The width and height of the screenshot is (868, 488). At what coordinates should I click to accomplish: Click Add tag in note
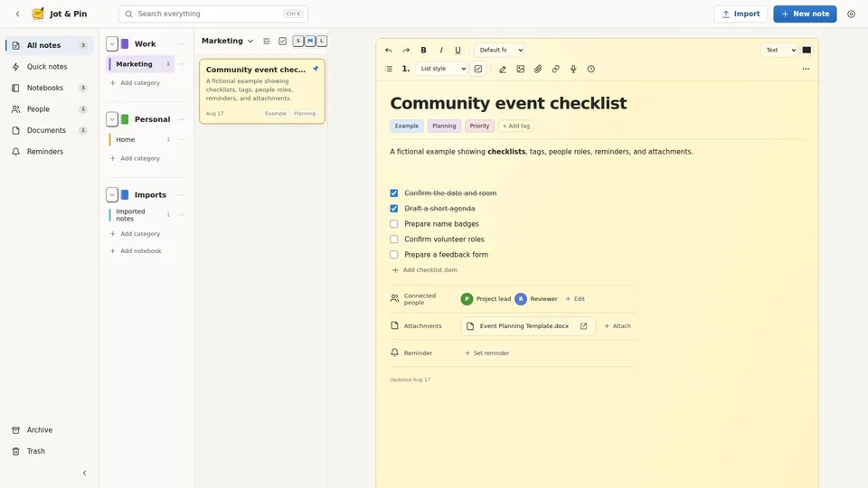coord(516,126)
